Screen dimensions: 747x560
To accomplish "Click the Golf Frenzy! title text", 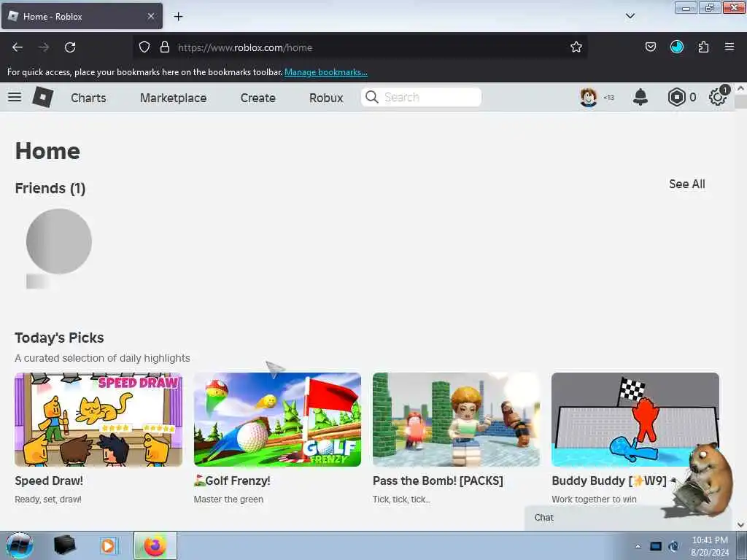I will (x=232, y=481).
